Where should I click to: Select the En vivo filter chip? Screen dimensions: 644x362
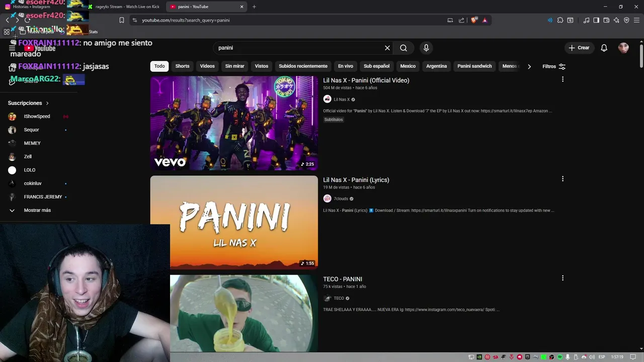point(345,66)
